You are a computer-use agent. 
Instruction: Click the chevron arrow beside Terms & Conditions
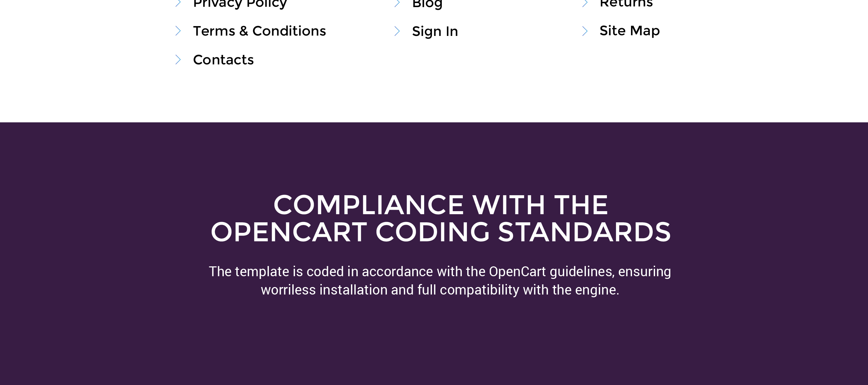point(178,31)
